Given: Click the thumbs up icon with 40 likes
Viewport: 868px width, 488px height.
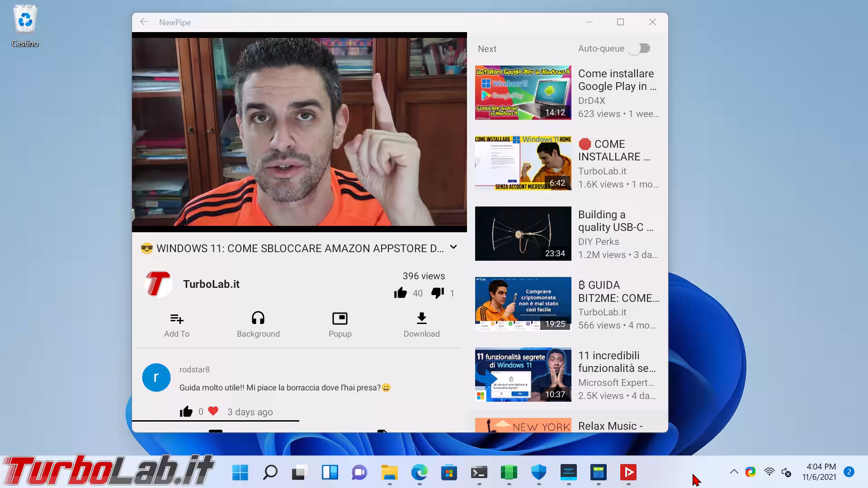Looking at the screenshot, I should pyautogui.click(x=401, y=293).
